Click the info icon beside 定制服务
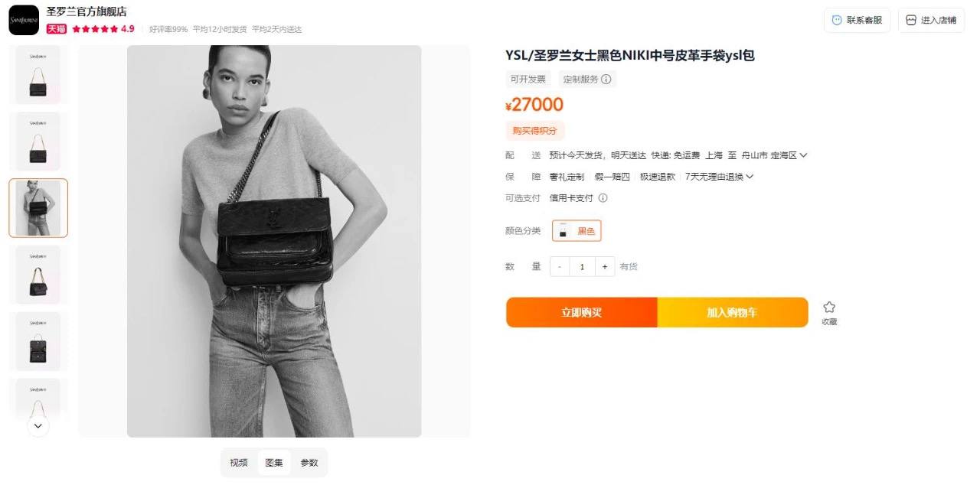 pyautogui.click(x=606, y=80)
